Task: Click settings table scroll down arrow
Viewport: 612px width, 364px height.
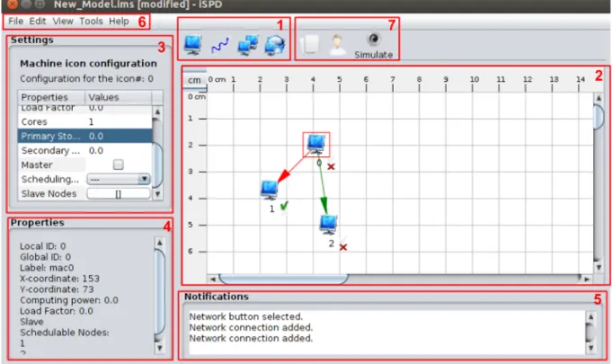Action: coord(157,194)
